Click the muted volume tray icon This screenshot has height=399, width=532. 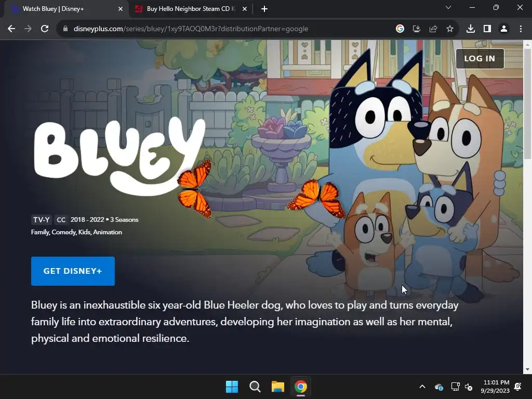[469, 387]
